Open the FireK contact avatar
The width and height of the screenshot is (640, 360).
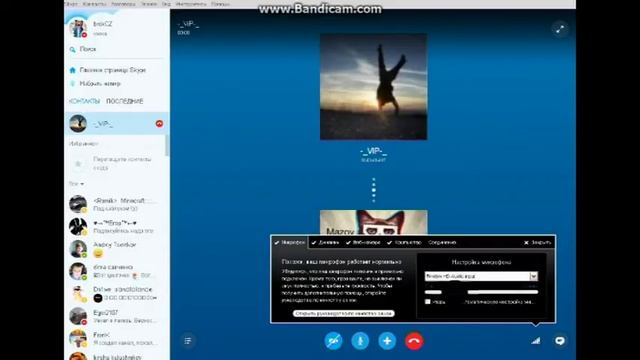pos(78,338)
